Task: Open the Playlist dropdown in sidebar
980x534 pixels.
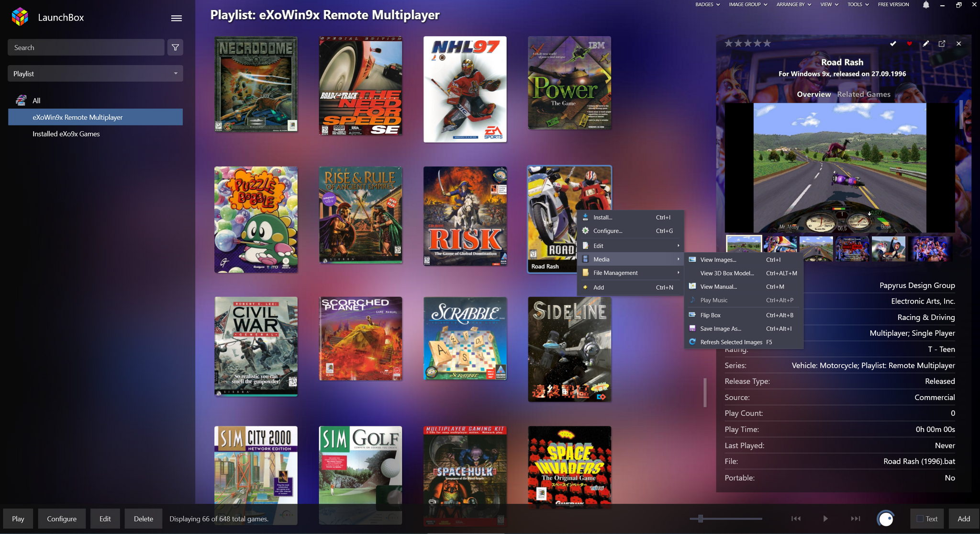Action: 95,74
